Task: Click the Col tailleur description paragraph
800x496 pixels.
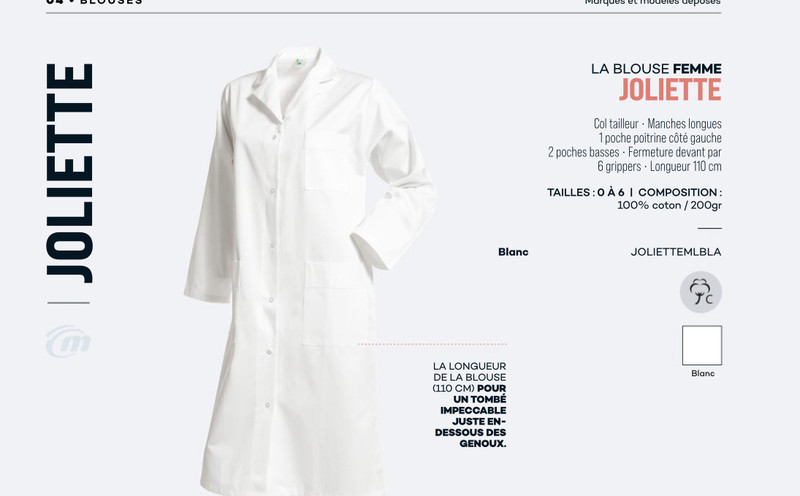Action: (635, 145)
